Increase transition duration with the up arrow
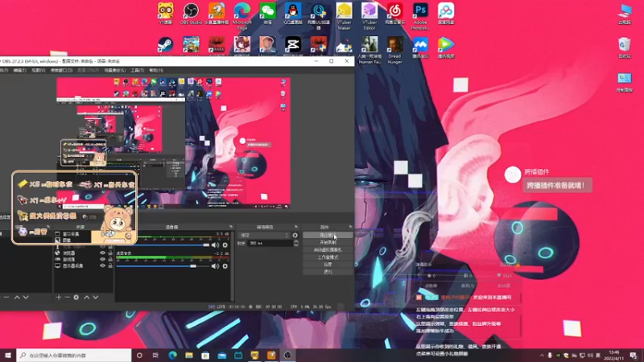644x362 pixels. click(295, 241)
